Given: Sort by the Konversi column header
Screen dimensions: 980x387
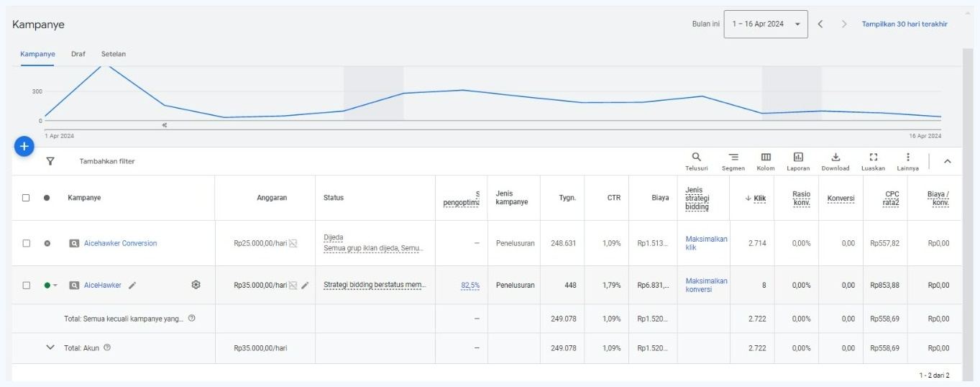Looking at the screenshot, I should click(841, 198).
